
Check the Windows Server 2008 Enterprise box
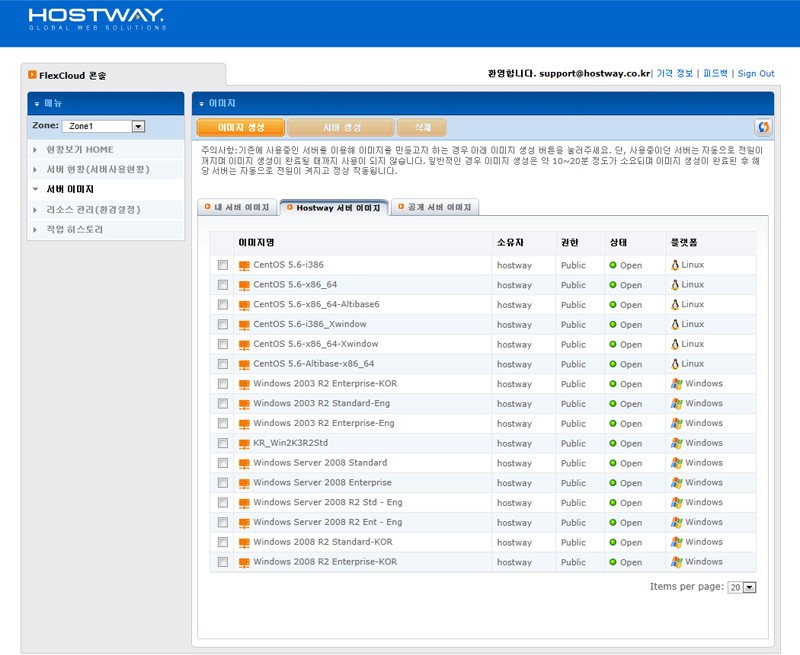pyautogui.click(x=222, y=483)
